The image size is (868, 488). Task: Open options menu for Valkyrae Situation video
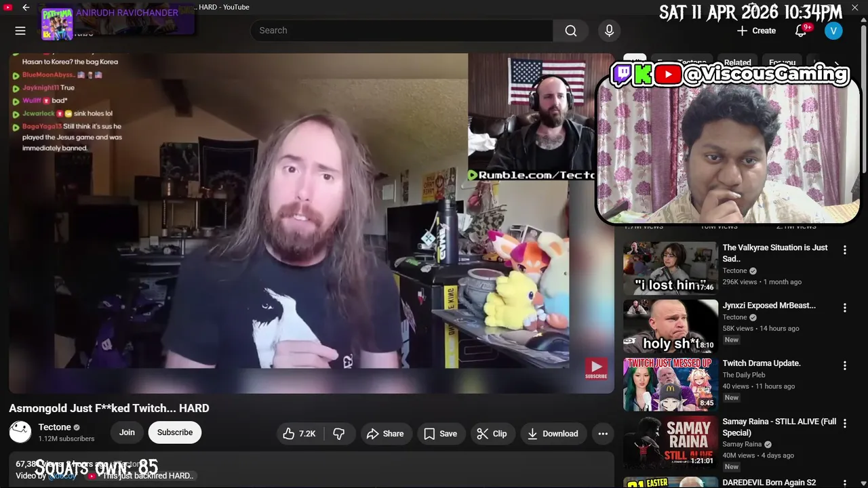pyautogui.click(x=844, y=250)
